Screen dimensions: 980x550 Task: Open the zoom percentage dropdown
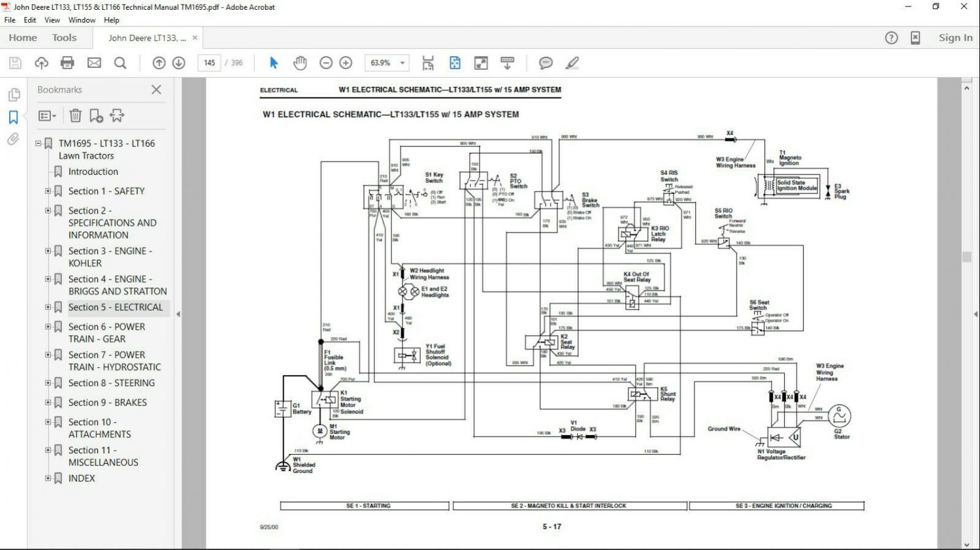pos(402,63)
